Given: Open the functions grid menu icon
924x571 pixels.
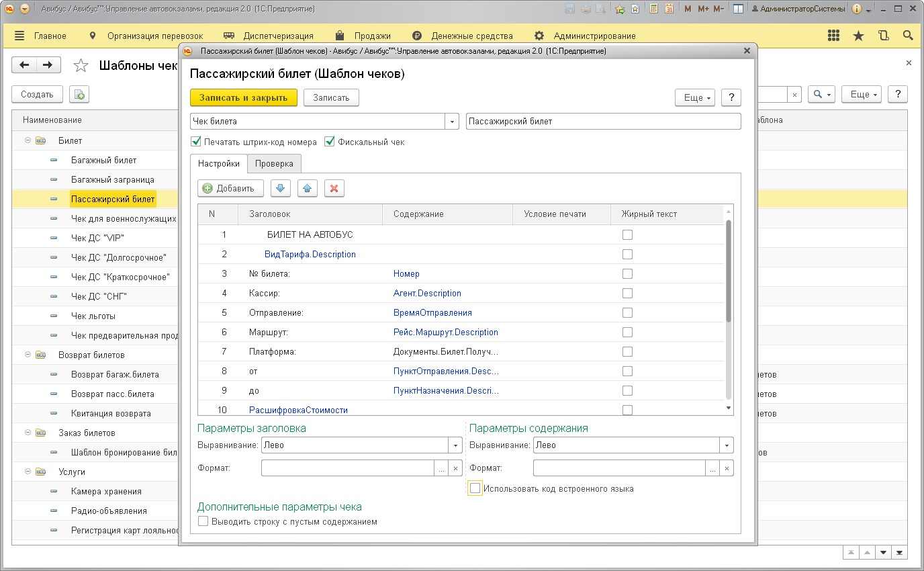Looking at the screenshot, I should click(x=833, y=36).
